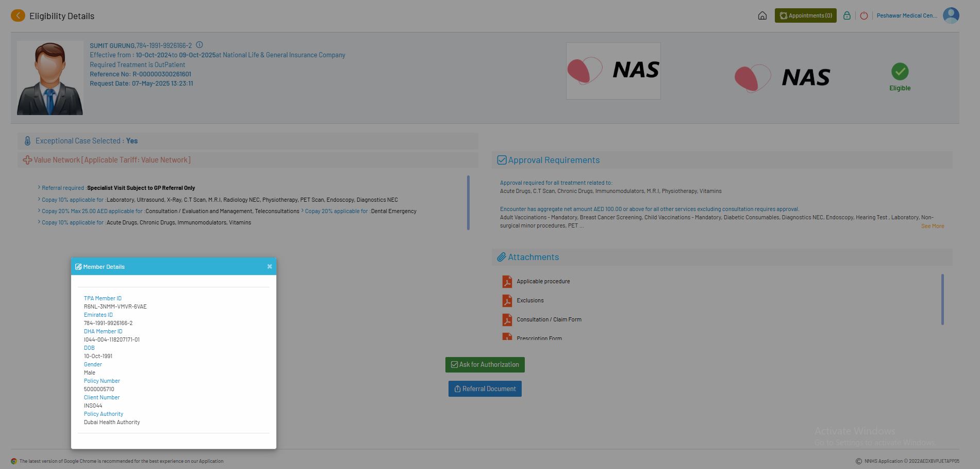Click See More in Approval Requirements

tap(933, 226)
